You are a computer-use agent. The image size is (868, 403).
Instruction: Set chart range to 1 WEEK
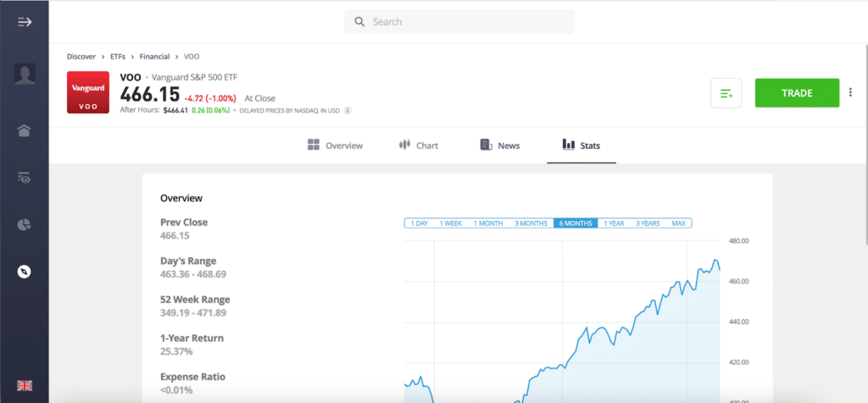[x=451, y=224]
